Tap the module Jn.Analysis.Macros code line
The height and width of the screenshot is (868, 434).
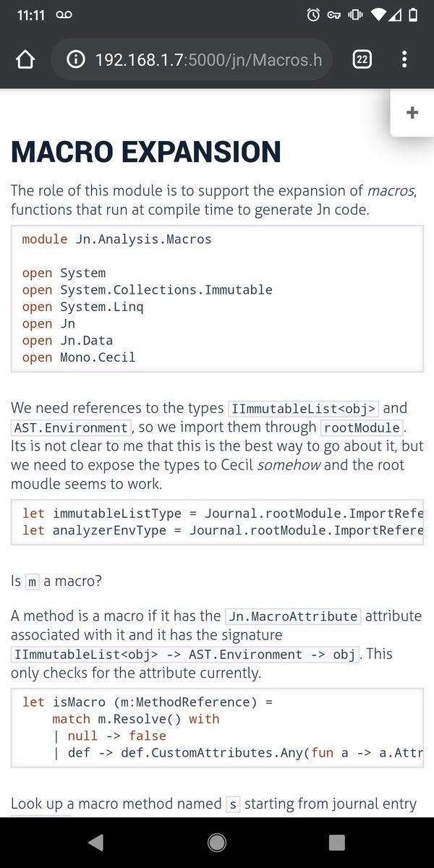coord(117,239)
